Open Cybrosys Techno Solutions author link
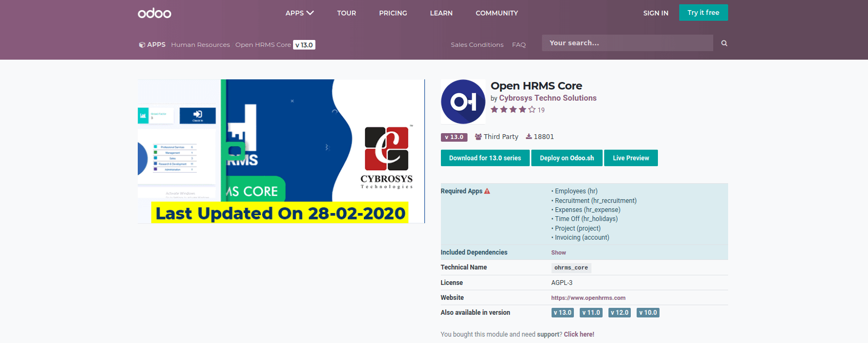The width and height of the screenshot is (868, 343). 548,98
